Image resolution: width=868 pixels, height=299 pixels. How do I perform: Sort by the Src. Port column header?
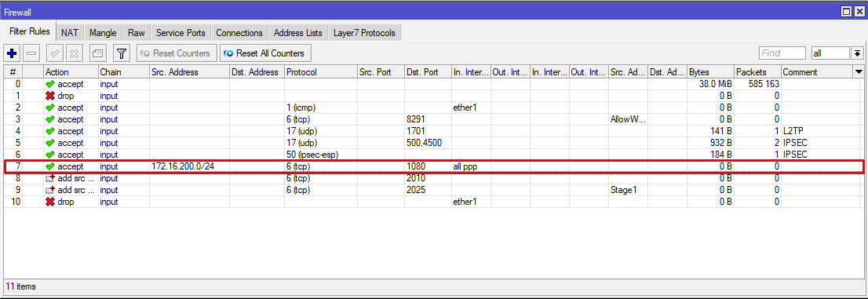pyautogui.click(x=381, y=72)
